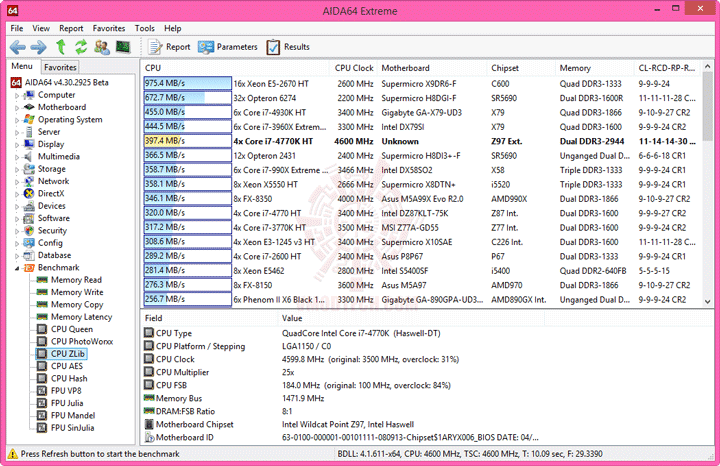Image resolution: width=720 pixels, height=466 pixels.
Task: Select the DirectX tree icon
Action: click(x=29, y=193)
